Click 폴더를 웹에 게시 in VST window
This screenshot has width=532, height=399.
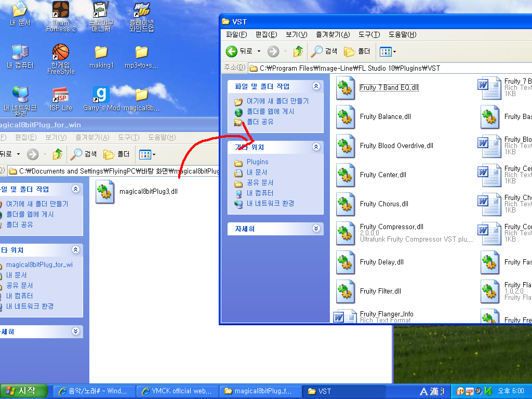pos(270,112)
